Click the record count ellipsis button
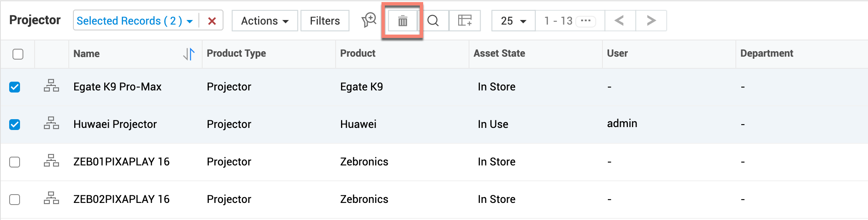 585,21
